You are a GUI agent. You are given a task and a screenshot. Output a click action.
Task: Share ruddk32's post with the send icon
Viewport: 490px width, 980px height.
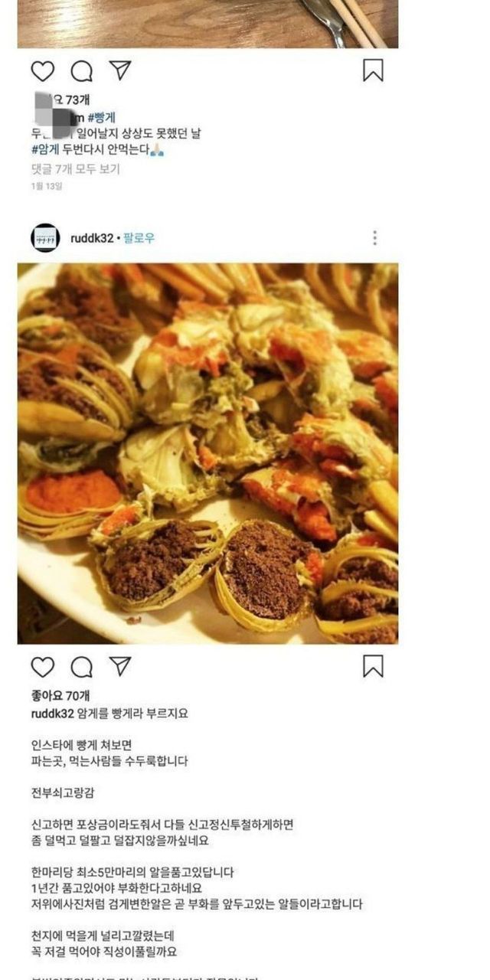[x=120, y=666]
